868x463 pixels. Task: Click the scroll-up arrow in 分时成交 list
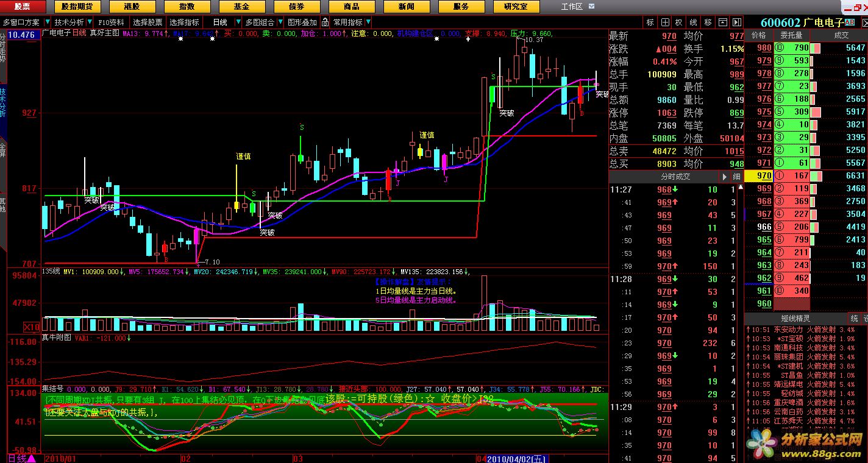pos(725,177)
